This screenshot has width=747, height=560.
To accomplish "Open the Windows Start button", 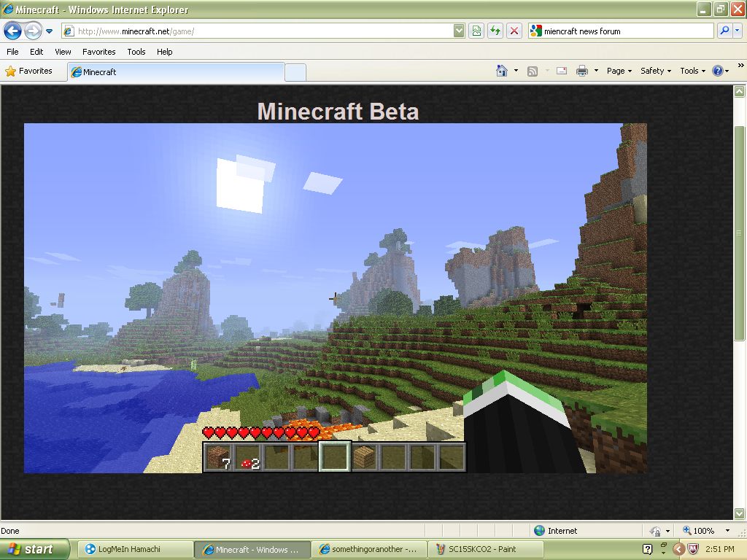I will point(34,550).
